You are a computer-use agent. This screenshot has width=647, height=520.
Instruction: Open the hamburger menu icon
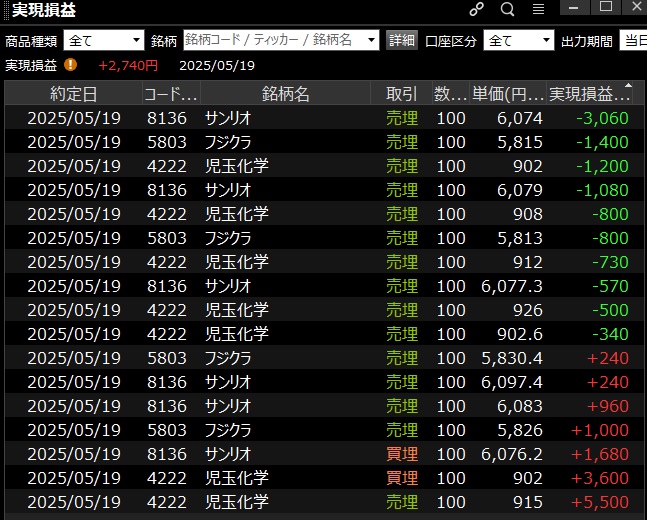538,9
